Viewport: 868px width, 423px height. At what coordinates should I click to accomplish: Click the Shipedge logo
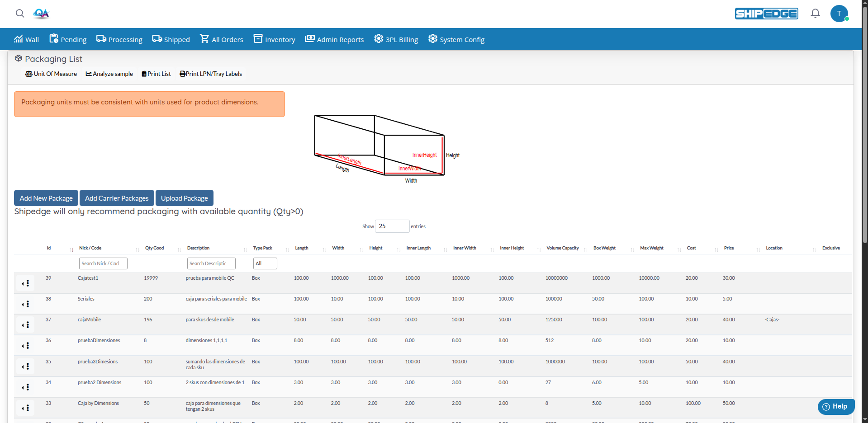pos(766,14)
